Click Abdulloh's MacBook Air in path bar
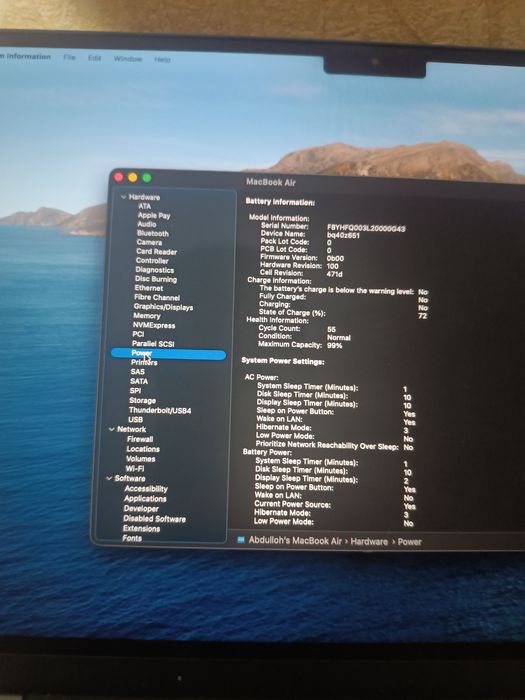This screenshot has width=525, height=700. click(295, 540)
